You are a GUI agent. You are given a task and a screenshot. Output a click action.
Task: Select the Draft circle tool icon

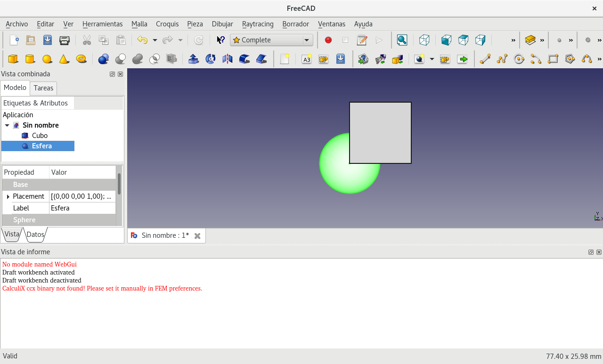[x=519, y=59]
